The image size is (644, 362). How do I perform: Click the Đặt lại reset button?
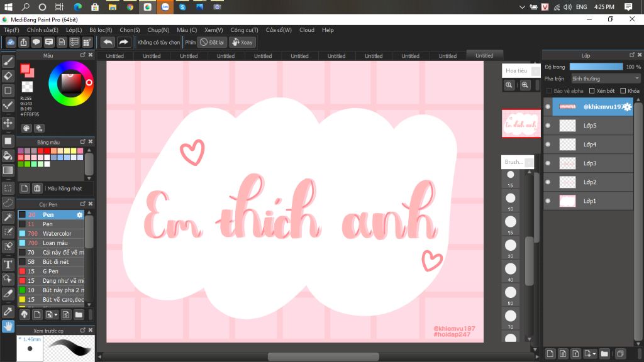(213, 42)
